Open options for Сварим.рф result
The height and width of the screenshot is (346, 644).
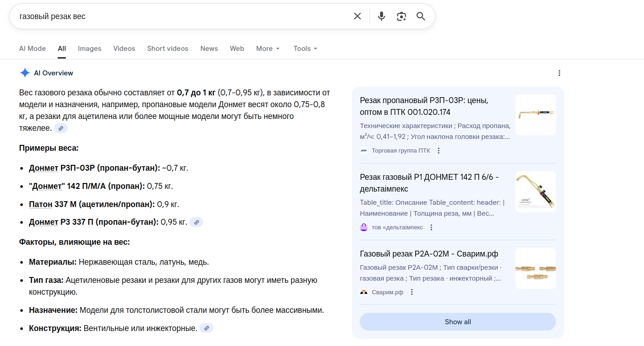click(412, 292)
